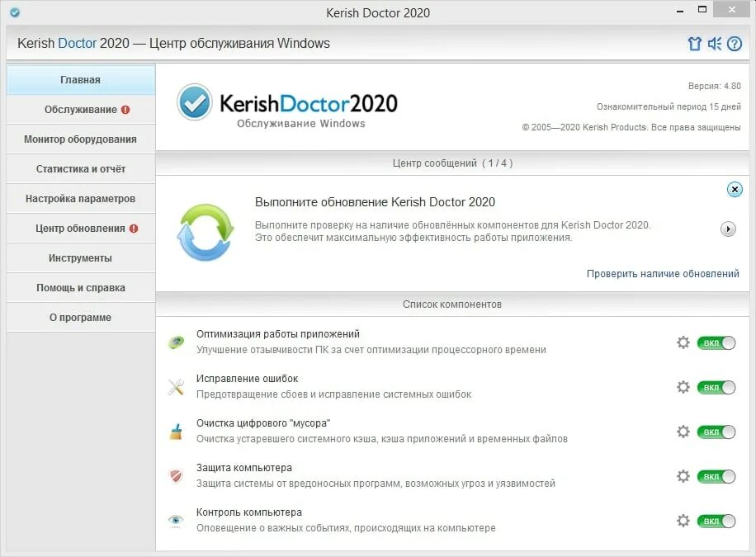Go to Статистика и отчёт
The image size is (756, 557).
(81, 169)
